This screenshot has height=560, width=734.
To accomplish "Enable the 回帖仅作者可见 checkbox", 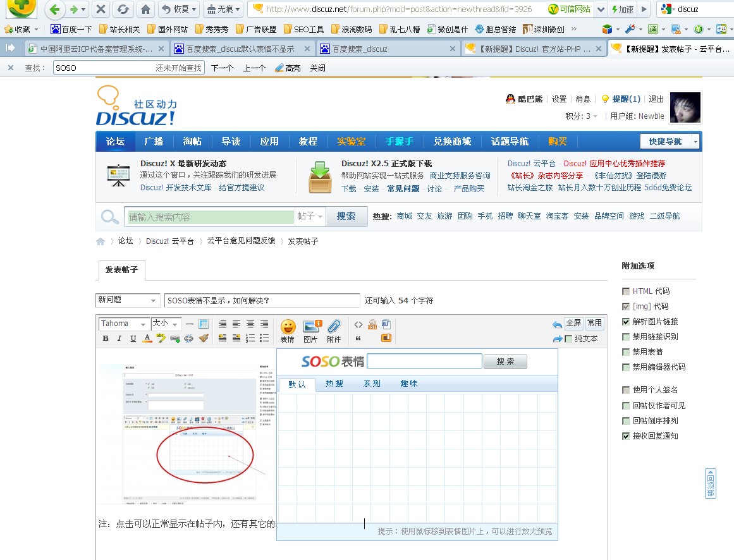I will (x=626, y=406).
